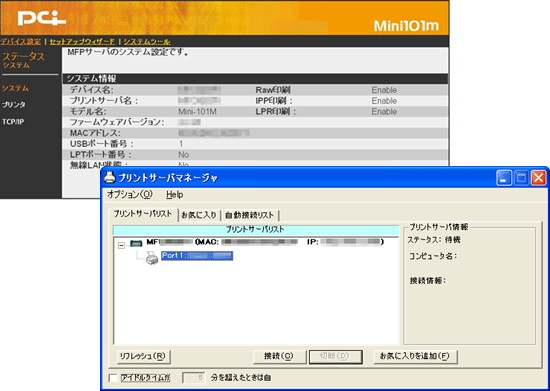Close the Print Server Manager window

(x=538, y=178)
